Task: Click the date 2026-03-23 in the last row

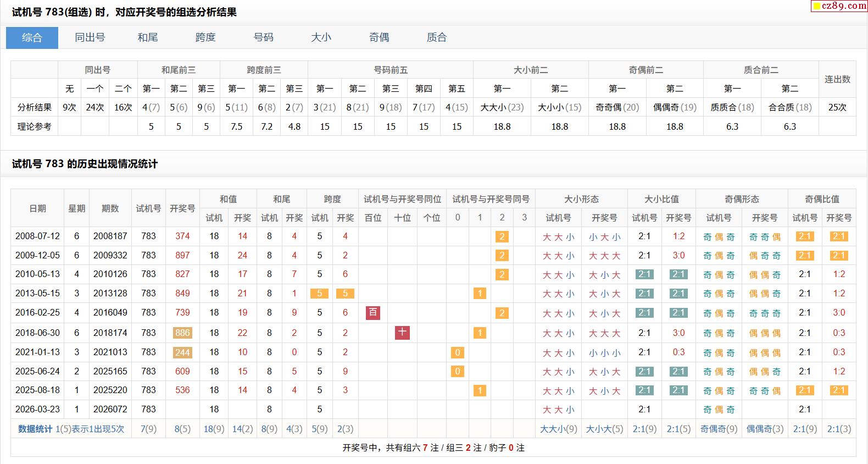Action: 37,409
